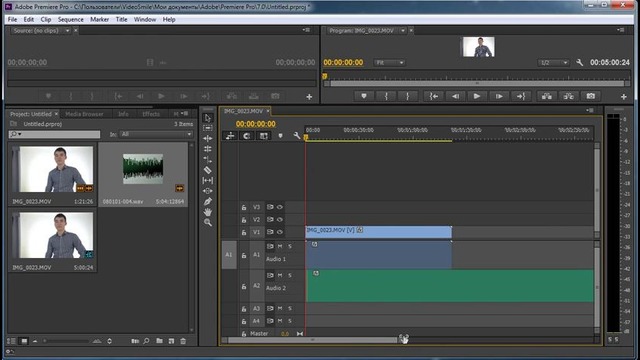640x360 pixels.
Task: Click Find magnifier in Project panel footer
Action: [x=146, y=341]
